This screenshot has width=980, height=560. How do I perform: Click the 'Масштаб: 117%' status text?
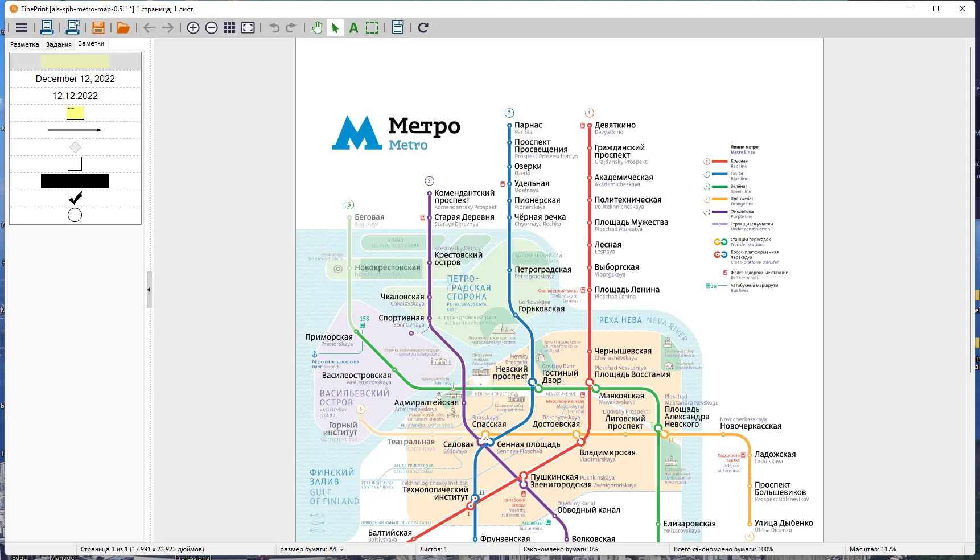[873, 549]
